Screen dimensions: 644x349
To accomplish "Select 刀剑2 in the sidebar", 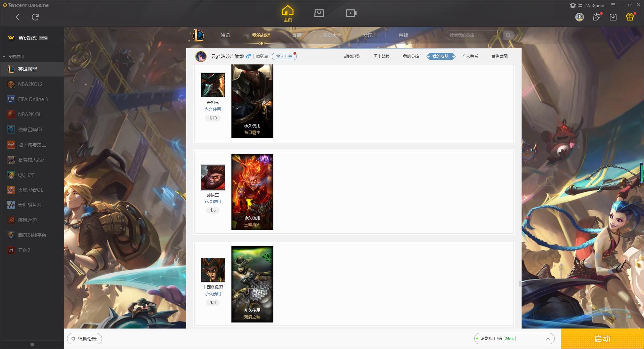I will click(32, 250).
